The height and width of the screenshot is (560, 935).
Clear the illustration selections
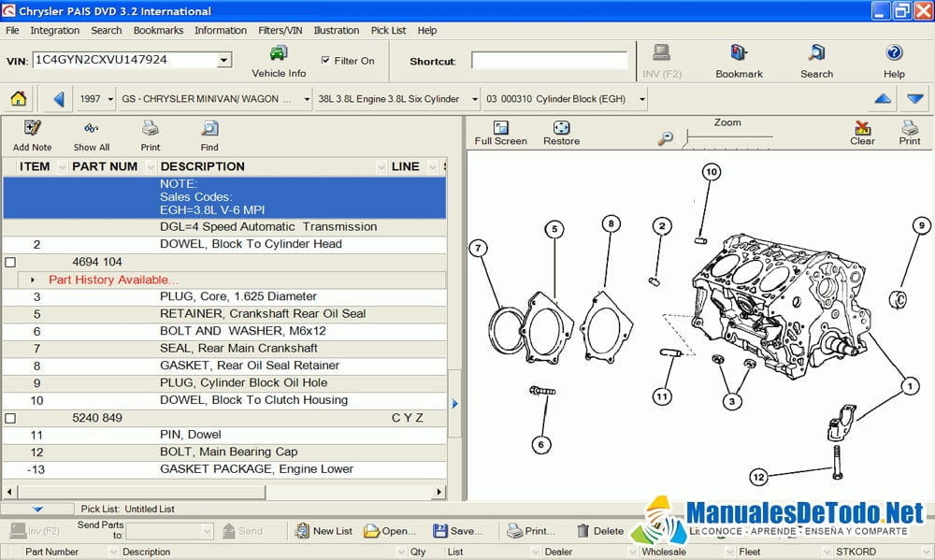click(x=862, y=128)
